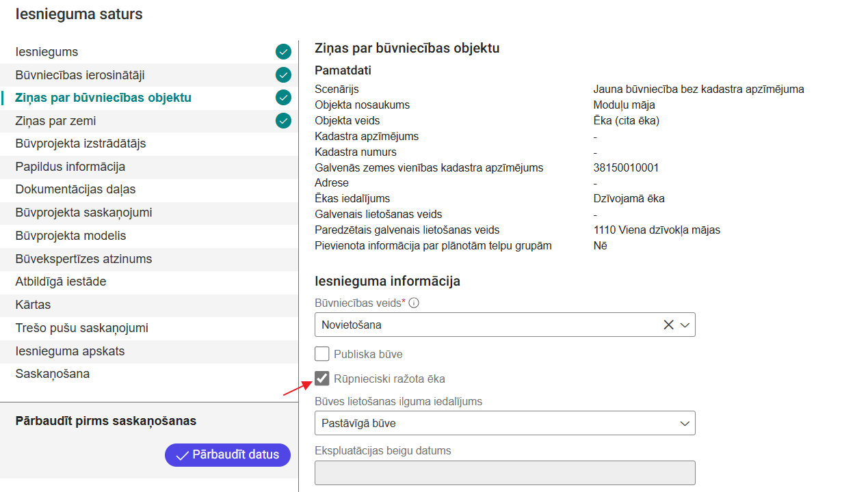Open the Saskaņošana section link
868x492 pixels.
(53, 374)
